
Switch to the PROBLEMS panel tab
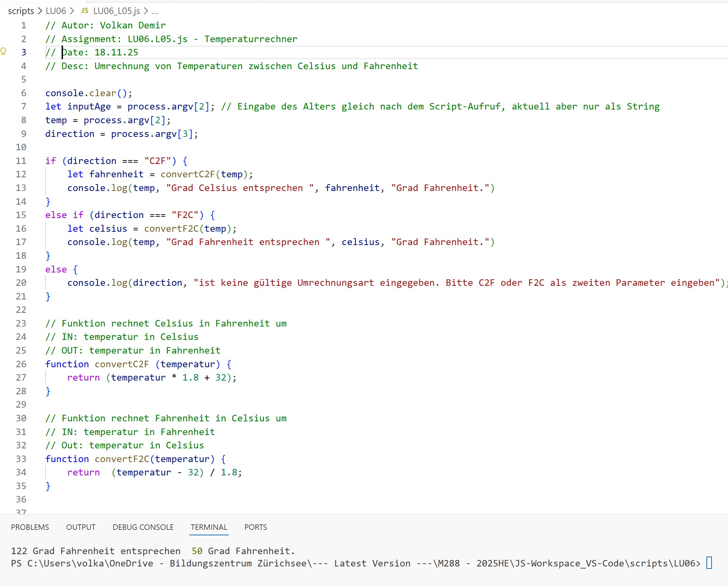[x=30, y=527]
